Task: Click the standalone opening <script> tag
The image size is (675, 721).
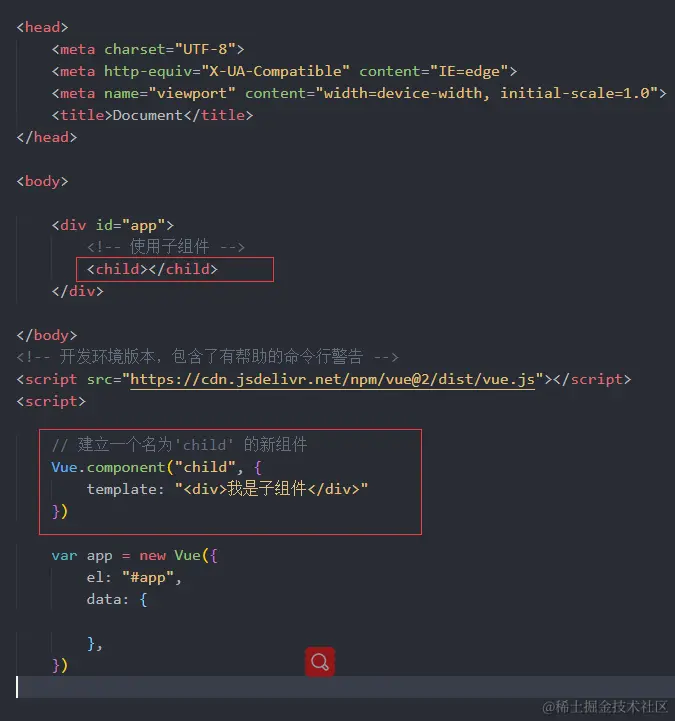Action: point(51,401)
